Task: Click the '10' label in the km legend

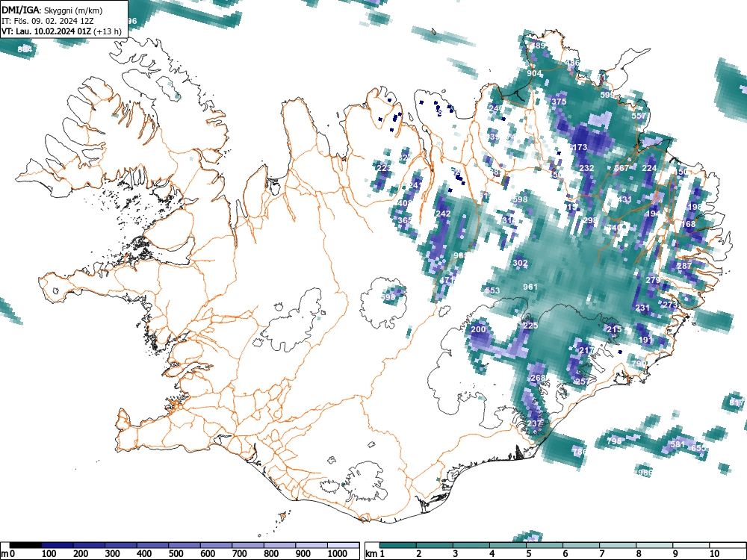Action: 714,554
